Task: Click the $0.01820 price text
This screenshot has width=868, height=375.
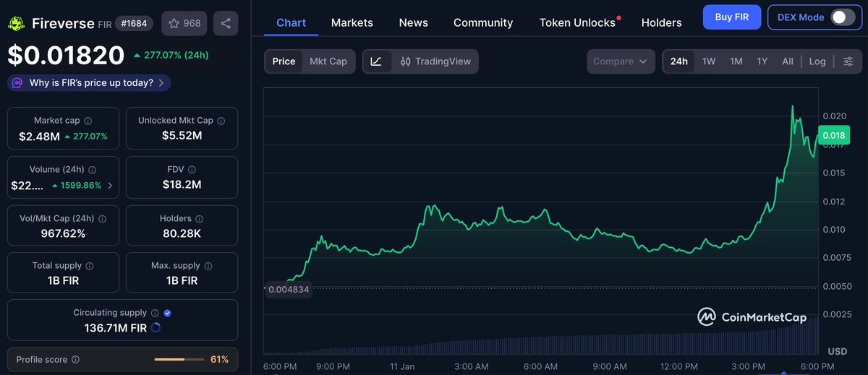Action: tap(66, 55)
